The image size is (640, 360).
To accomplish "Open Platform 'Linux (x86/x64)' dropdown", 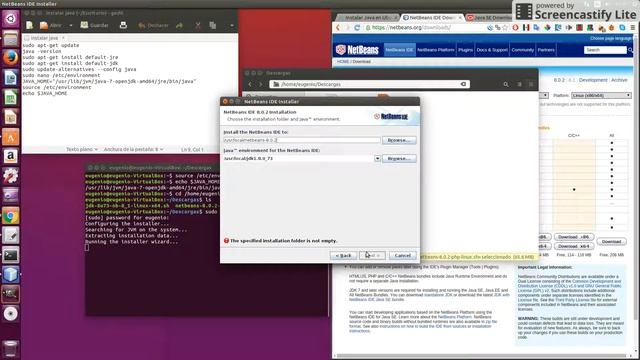I will (601, 95).
